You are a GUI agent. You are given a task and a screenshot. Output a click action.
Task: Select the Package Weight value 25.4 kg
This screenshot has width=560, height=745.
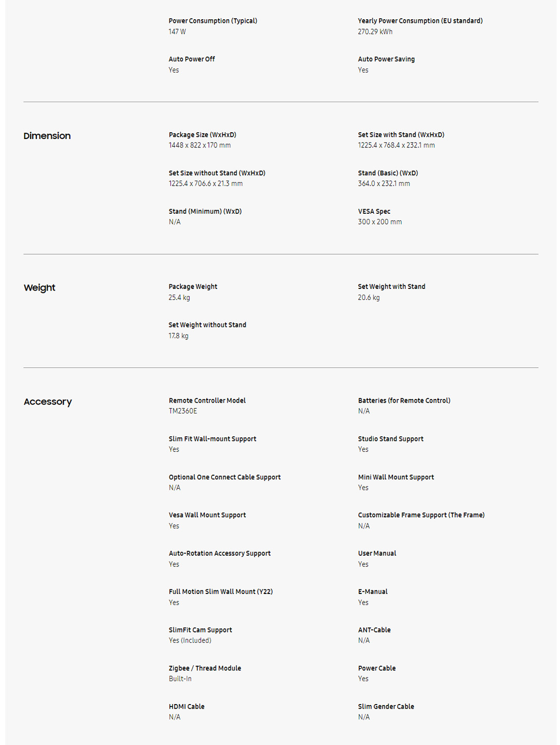click(x=179, y=298)
